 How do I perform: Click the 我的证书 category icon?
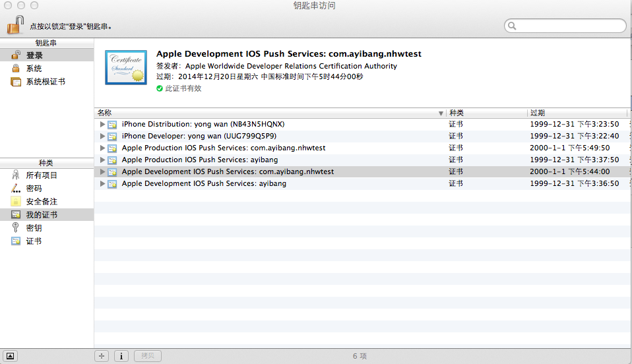tap(16, 214)
